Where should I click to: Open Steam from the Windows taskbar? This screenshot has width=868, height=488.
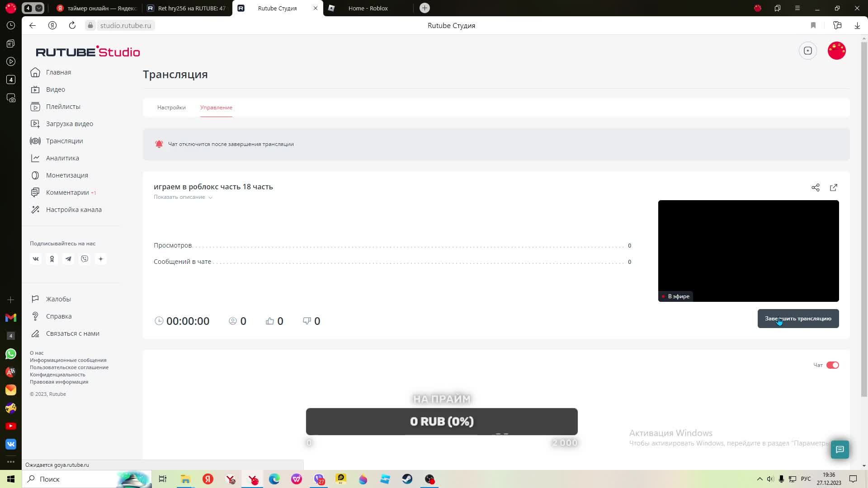(407, 479)
